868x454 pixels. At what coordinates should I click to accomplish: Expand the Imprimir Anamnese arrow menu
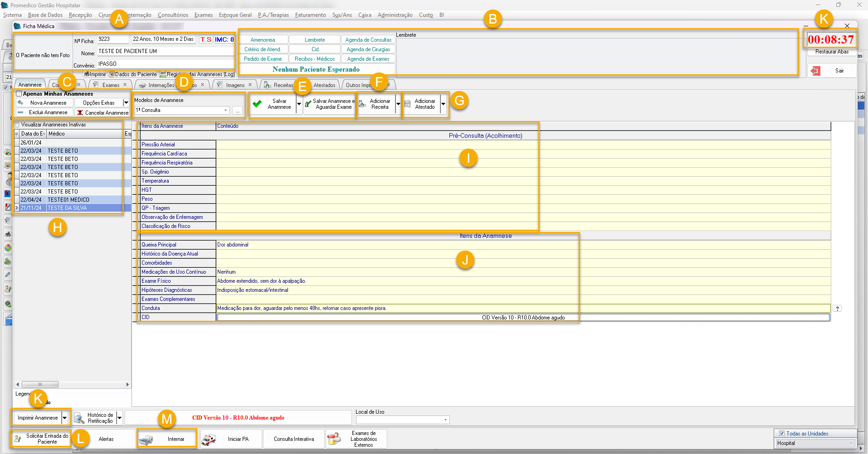pos(65,418)
